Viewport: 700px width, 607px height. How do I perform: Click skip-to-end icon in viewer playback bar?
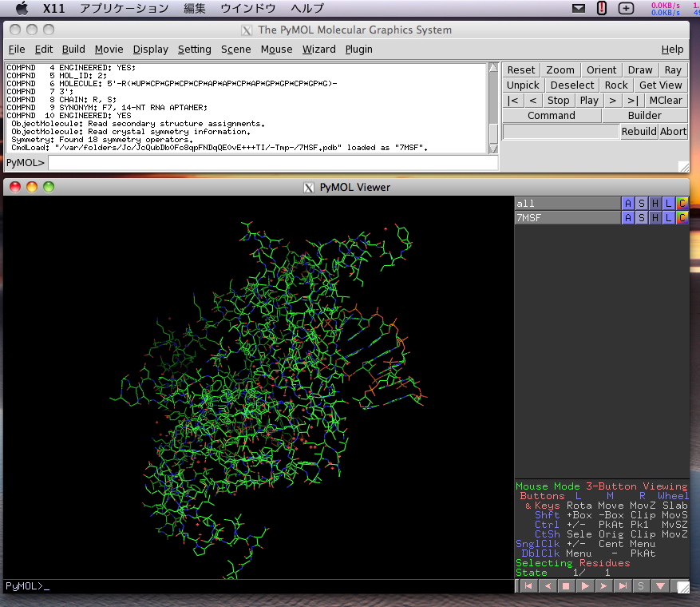(x=623, y=586)
